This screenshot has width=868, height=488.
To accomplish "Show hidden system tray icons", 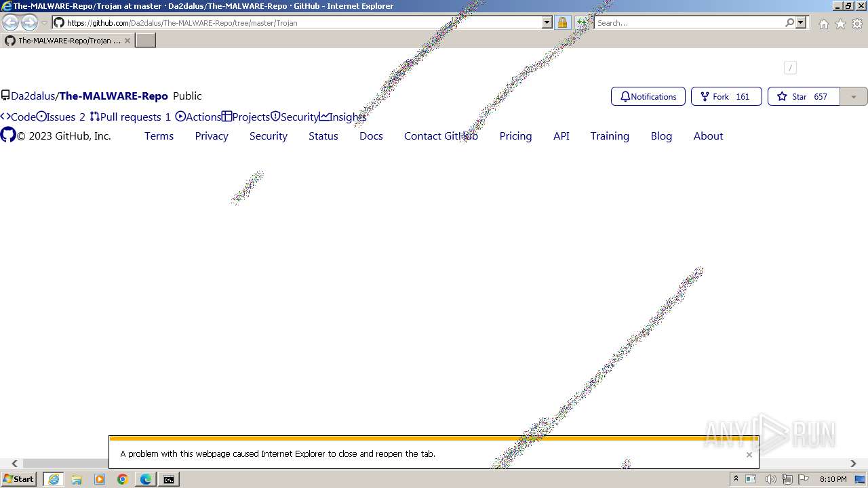I will pyautogui.click(x=736, y=479).
